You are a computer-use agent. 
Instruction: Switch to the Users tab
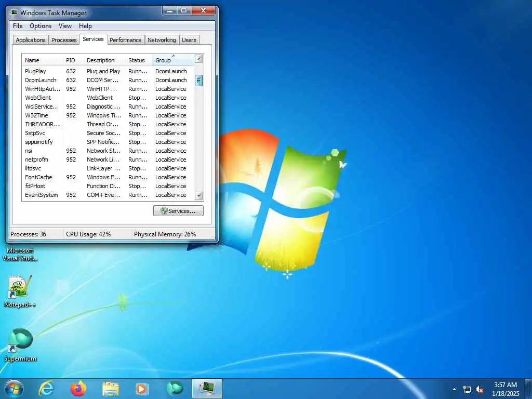[189, 40]
